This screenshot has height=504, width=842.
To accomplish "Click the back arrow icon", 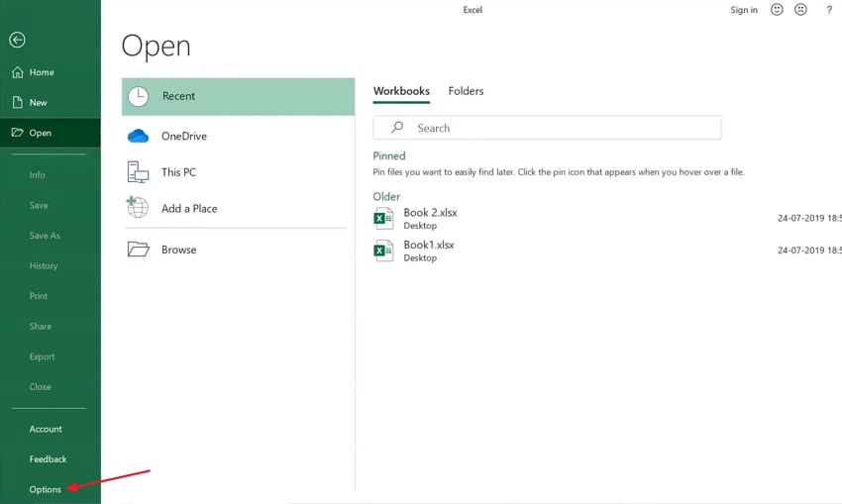I will point(17,40).
